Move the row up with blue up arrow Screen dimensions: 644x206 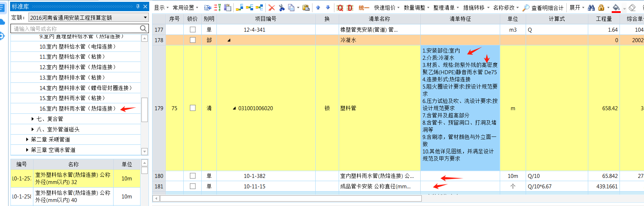point(318,8)
